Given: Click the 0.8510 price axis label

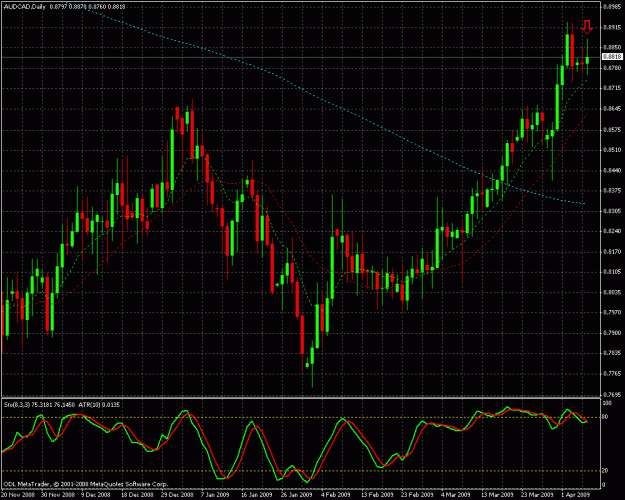Looking at the screenshot, I should pos(613,150).
